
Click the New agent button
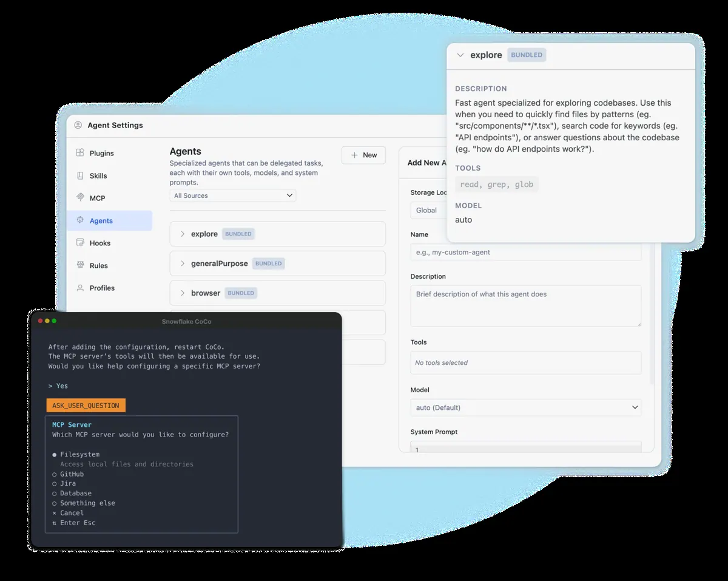click(363, 155)
